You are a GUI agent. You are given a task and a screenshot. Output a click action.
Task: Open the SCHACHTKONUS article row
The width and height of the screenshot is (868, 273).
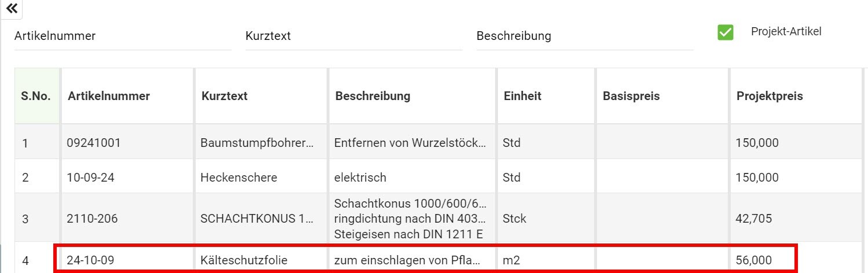coord(257,219)
